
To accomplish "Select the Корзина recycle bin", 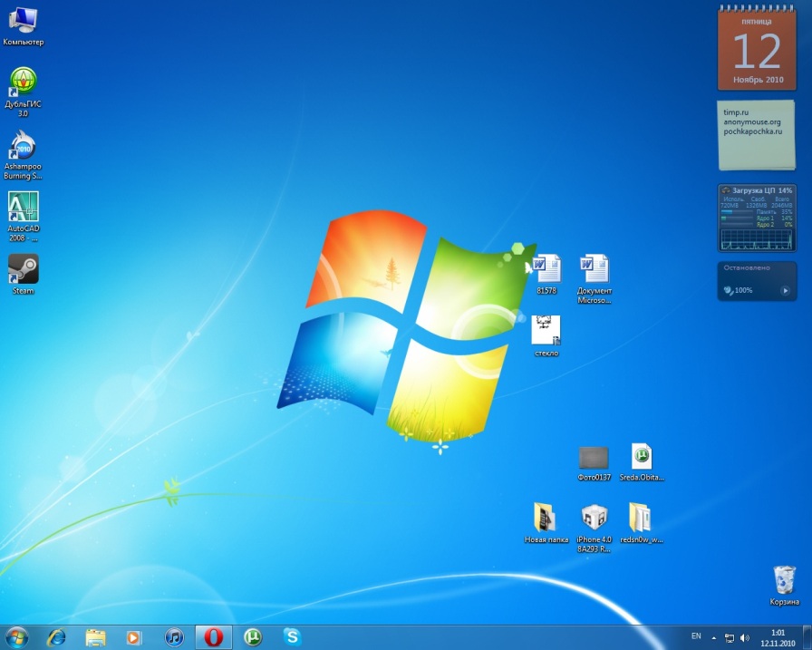I will (784, 586).
